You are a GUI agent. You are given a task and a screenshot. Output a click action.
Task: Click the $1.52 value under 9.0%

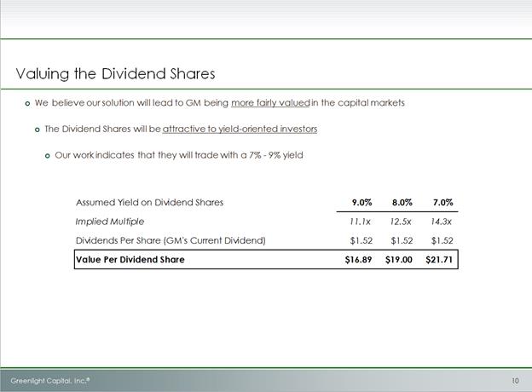(x=361, y=241)
